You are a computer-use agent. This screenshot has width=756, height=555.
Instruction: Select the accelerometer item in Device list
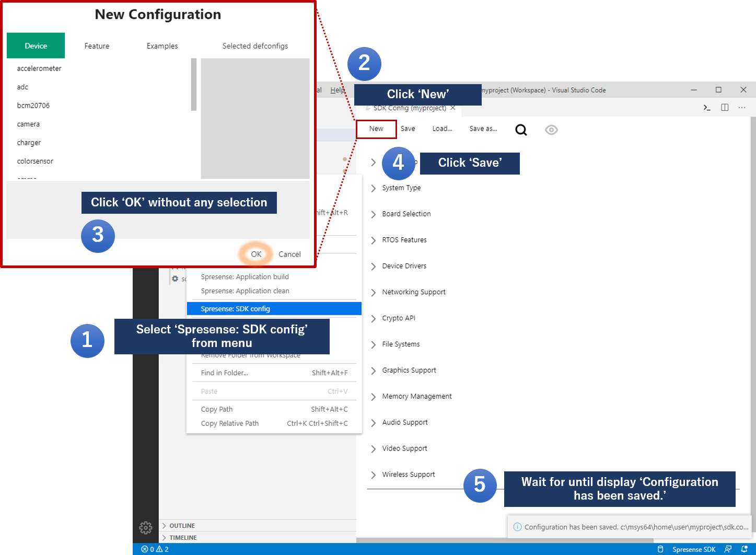coord(39,68)
